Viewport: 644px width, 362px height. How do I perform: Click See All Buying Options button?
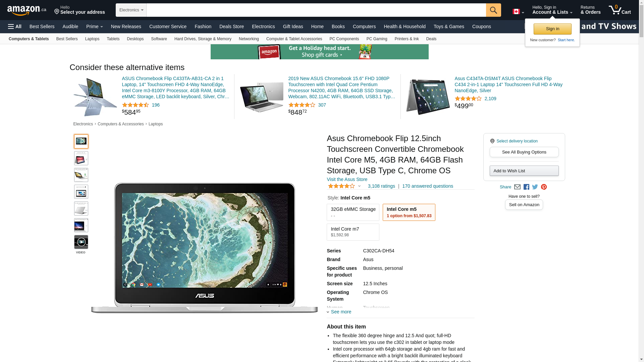(524, 152)
